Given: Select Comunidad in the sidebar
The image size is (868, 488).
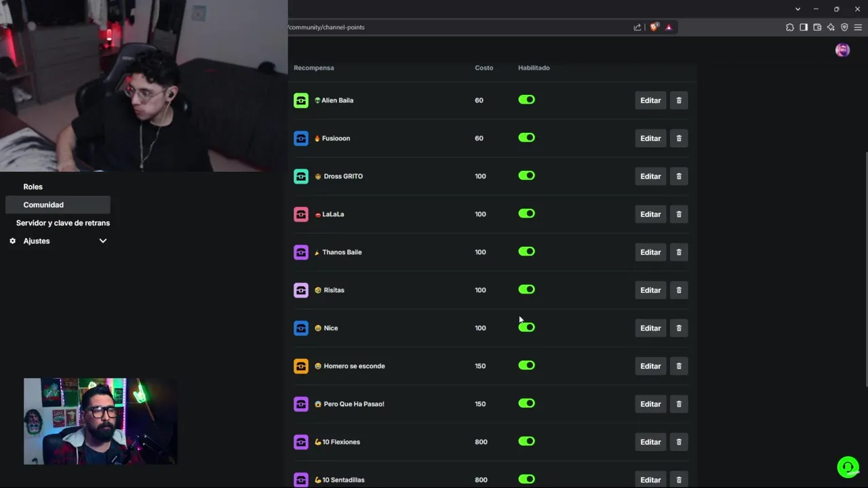Looking at the screenshot, I should 58,205.
